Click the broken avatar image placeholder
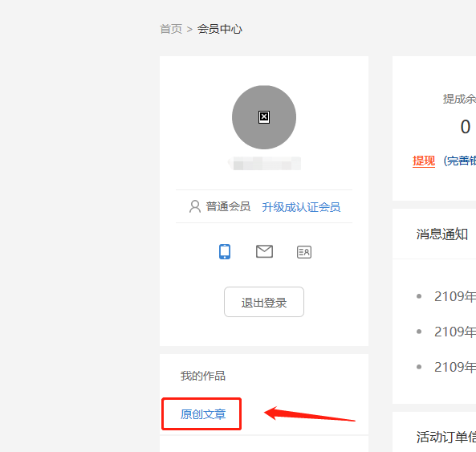 (x=264, y=117)
